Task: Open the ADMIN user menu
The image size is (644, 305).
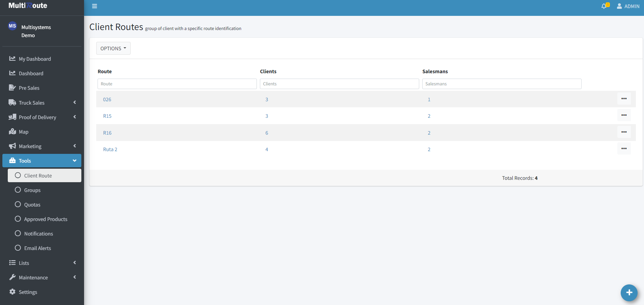Action: tap(628, 6)
